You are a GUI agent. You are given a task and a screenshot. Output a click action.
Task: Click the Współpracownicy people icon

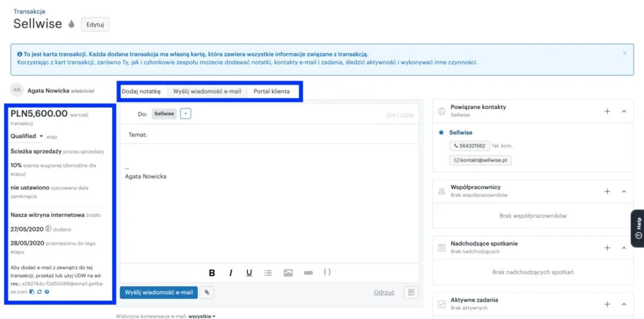coord(442,191)
